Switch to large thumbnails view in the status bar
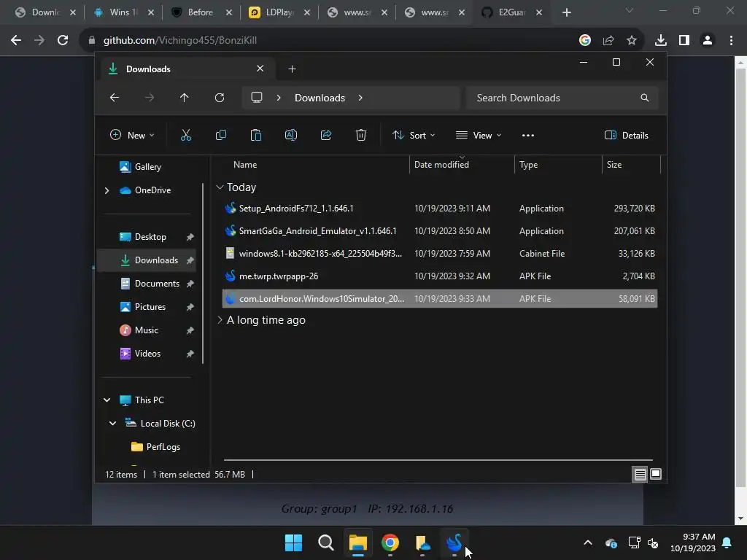The image size is (747, 560). point(656,474)
